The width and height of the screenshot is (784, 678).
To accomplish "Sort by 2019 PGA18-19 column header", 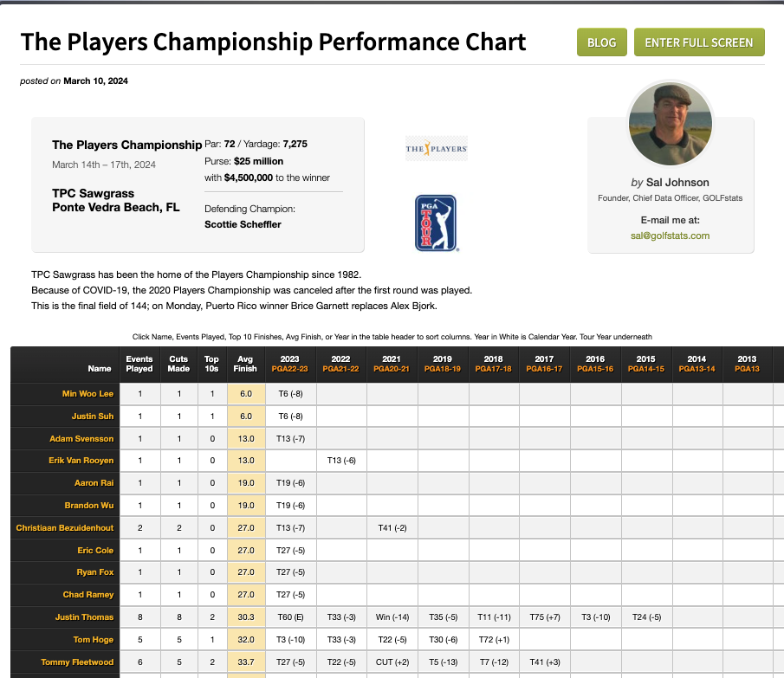I will tap(443, 364).
